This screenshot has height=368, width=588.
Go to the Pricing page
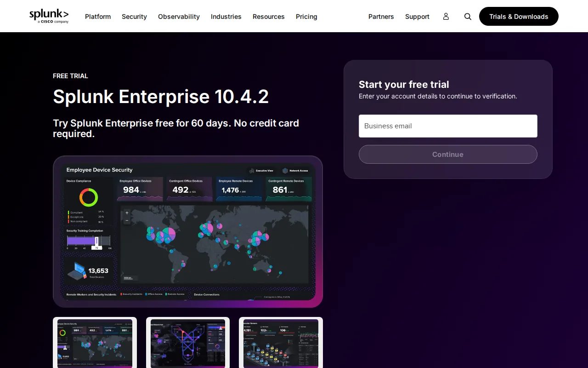(306, 17)
